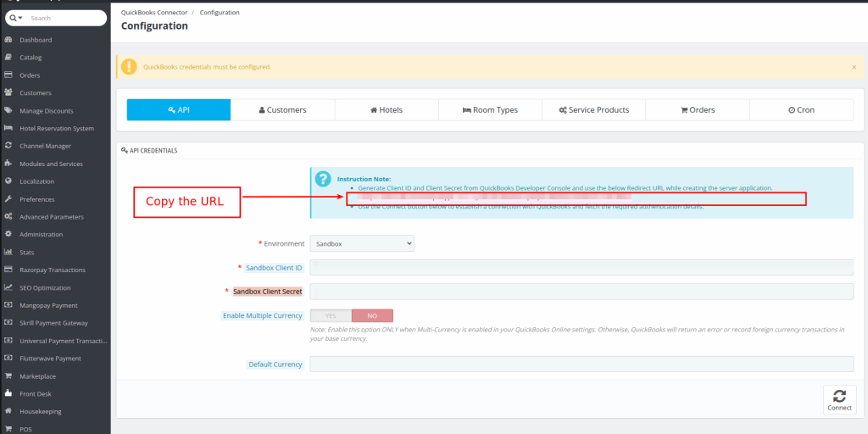Select the Orders configuration tab
The width and height of the screenshot is (868, 434).
698,109
